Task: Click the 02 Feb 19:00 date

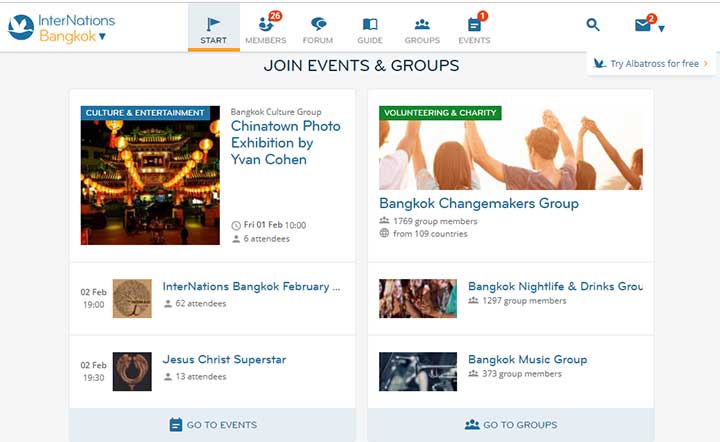Action: click(x=94, y=298)
